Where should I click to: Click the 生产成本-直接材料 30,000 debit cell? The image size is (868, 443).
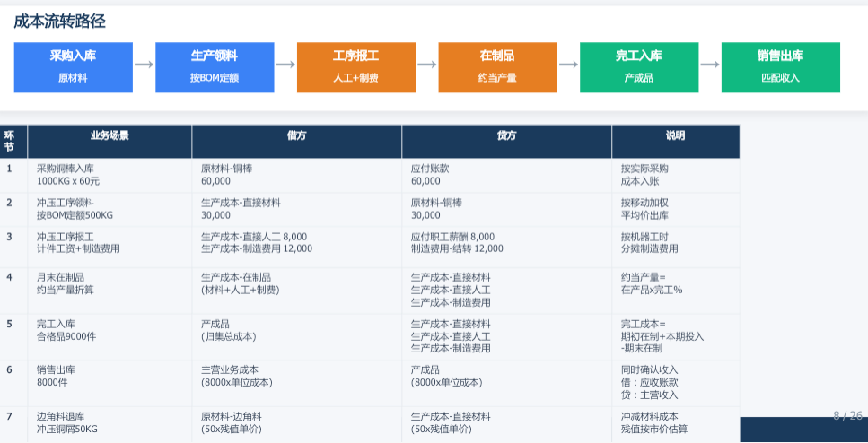pyautogui.click(x=297, y=210)
